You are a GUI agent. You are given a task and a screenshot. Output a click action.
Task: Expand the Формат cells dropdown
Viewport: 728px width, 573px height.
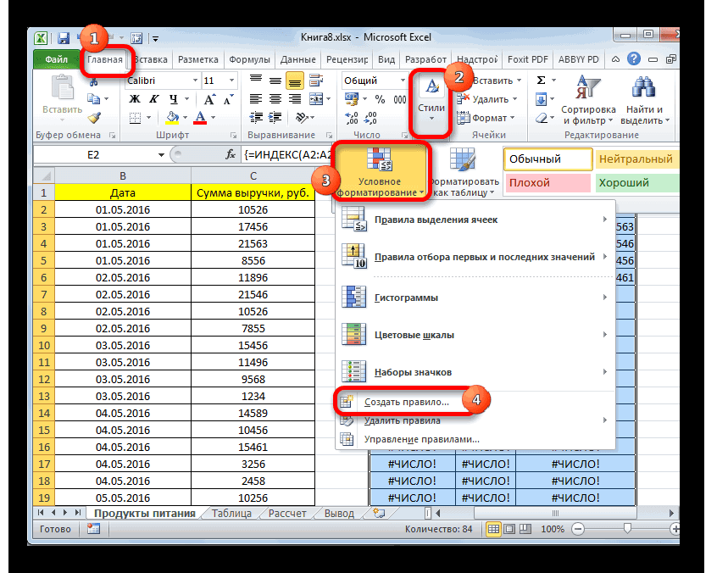(512, 118)
